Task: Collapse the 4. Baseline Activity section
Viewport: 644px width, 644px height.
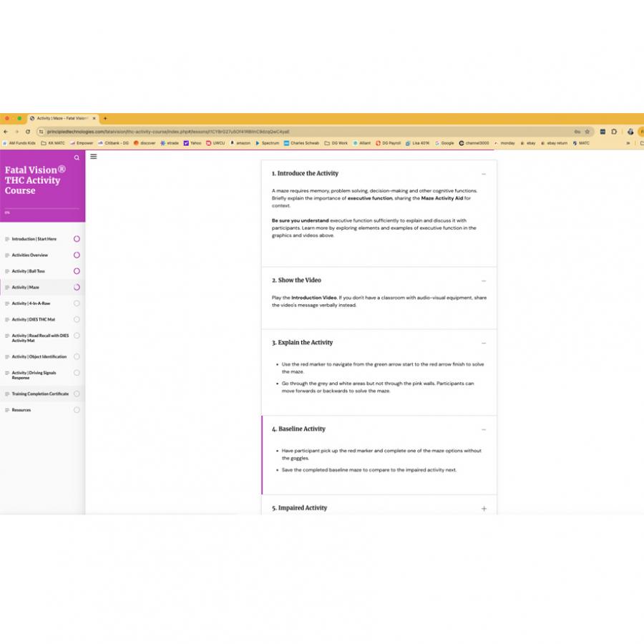Action: click(x=484, y=429)
